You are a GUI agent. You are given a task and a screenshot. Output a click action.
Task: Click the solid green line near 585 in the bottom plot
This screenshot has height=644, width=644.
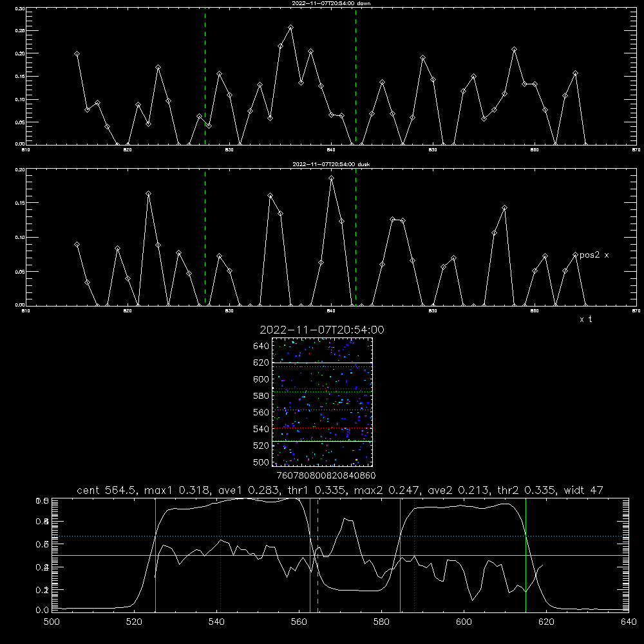(x=400, y=555)
